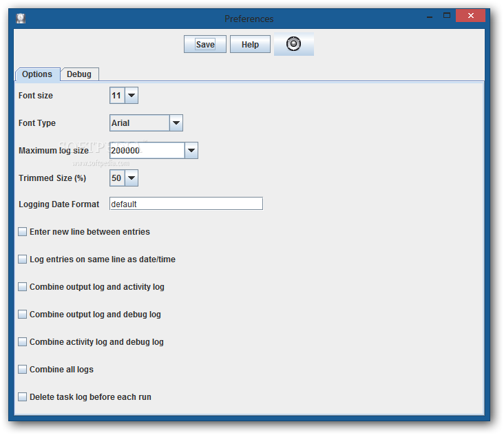Select the Options tab
The image size is (504, 435).
[37, 74]
